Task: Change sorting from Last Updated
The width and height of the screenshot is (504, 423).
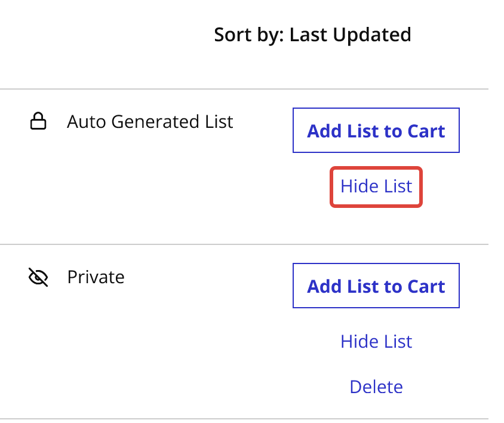Action: point(312,35)
